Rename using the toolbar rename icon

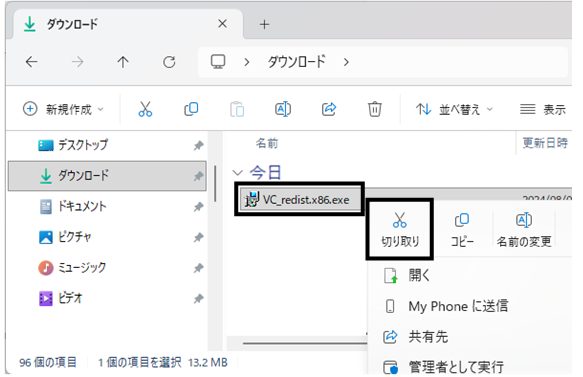pyautogui.click(x=283, y=109)
